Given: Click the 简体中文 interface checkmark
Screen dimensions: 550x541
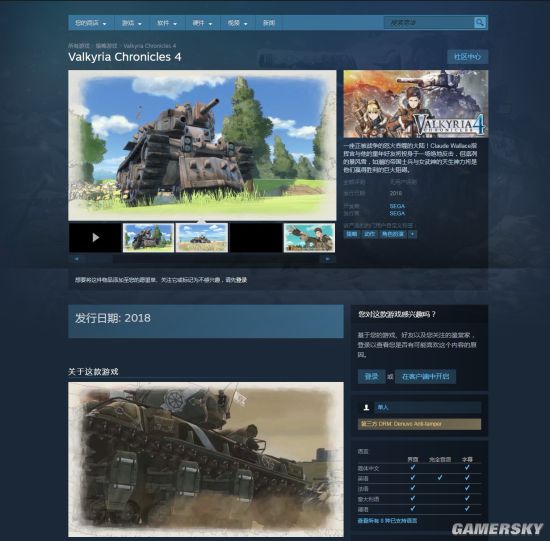Looking at the screenshot, I should tap(413, 468).
